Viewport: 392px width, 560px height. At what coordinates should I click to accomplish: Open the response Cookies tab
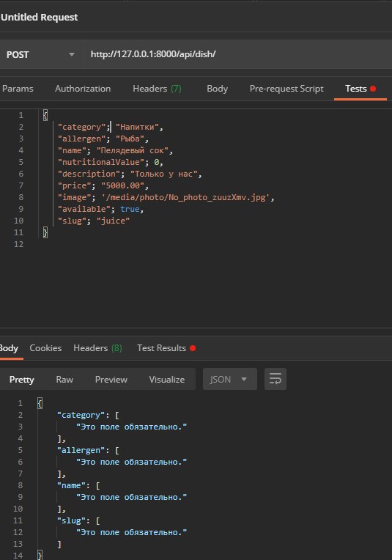45,348
